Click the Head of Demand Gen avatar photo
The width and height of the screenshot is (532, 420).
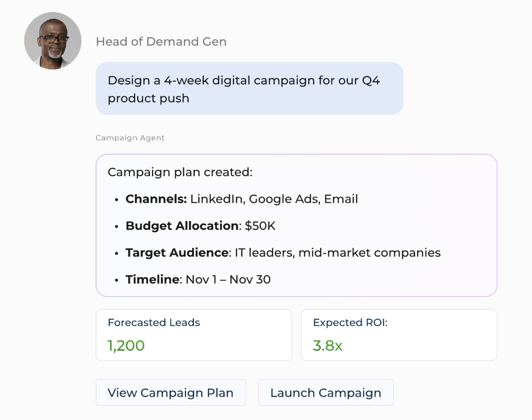tap(52, 41)
